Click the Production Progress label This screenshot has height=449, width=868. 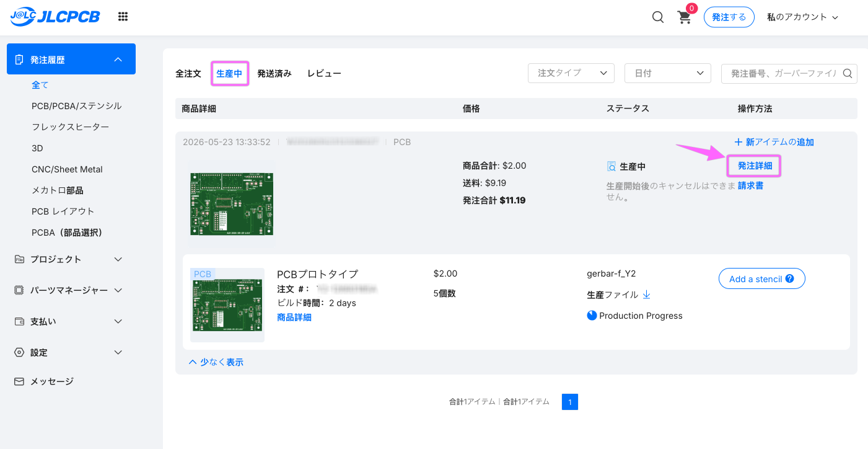point(641,316)
